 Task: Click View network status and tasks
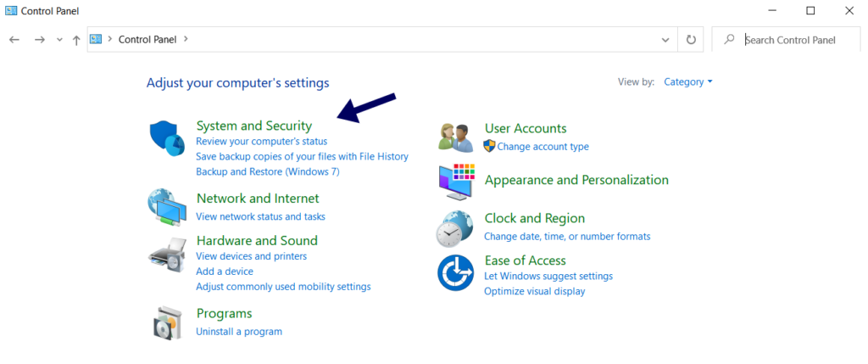pyautogui.click(x=261, y=216)
